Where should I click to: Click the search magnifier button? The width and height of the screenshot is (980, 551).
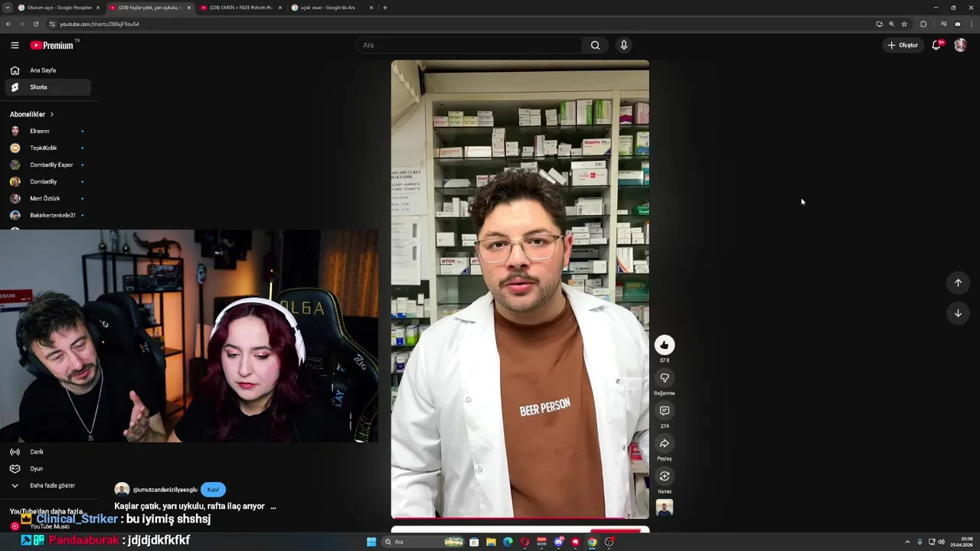(x=595, y=45)
